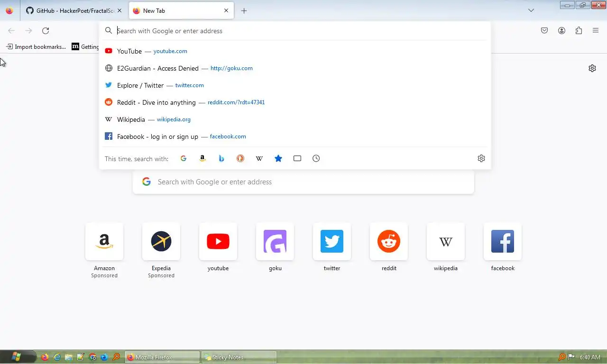Click the taskbar clock 6:40 AM
The height and width of the screenshot is (364, 607).
tap(590, 357)
